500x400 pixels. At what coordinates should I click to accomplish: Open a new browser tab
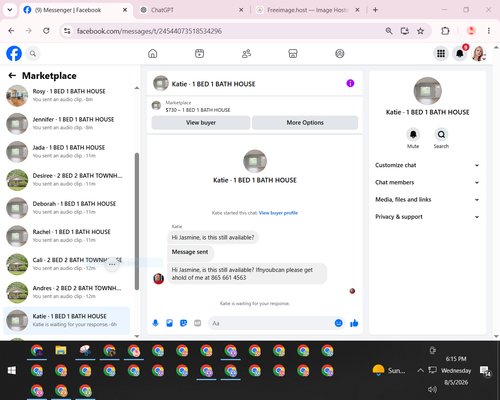[x=375, y=10]
